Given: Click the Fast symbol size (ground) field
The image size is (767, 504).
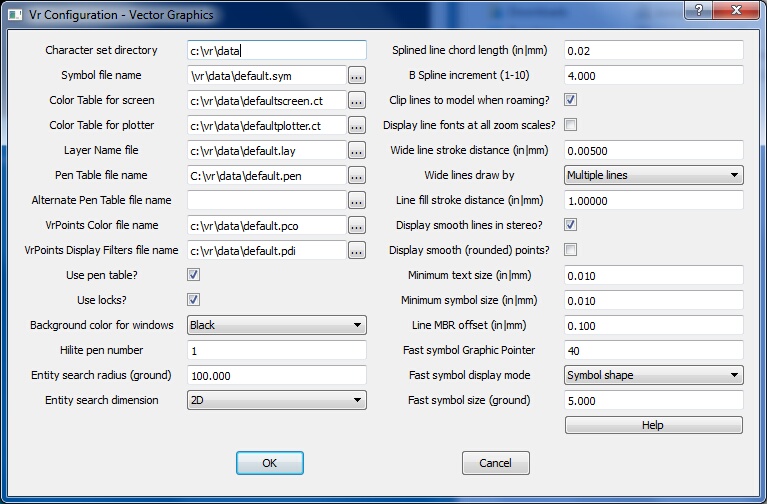Looking at the screenshot, I should click(654, 400).
